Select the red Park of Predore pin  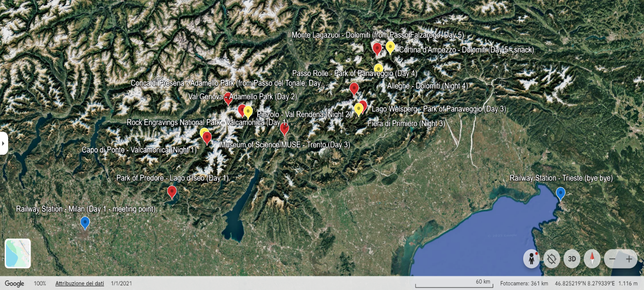[172, 191]
